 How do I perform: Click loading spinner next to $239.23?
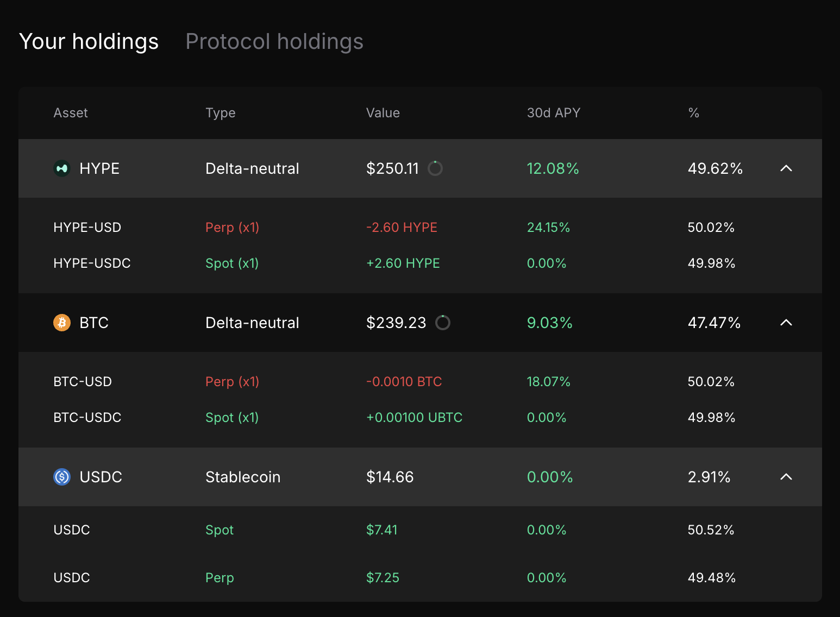[x=443, y=323]
